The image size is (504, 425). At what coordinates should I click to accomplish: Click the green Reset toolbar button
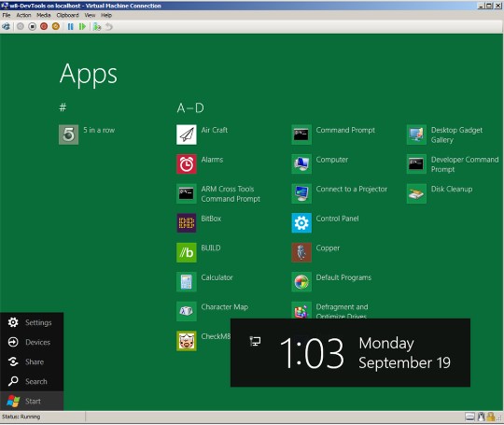(82, 27)
